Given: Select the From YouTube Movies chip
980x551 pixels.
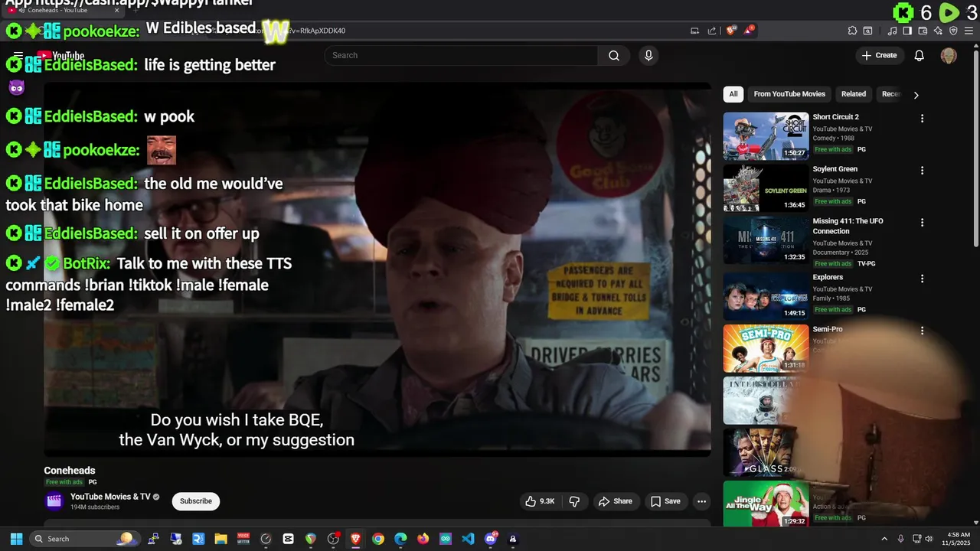Looking at the screenshot, I should 789,94.
